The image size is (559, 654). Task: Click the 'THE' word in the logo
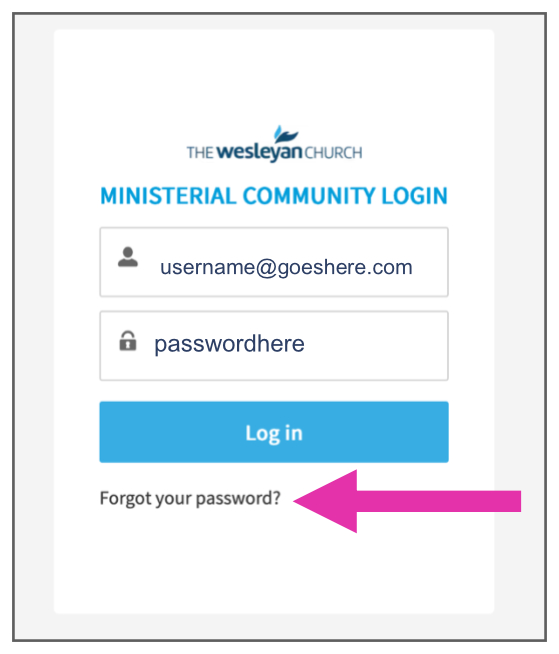(200, 153)
